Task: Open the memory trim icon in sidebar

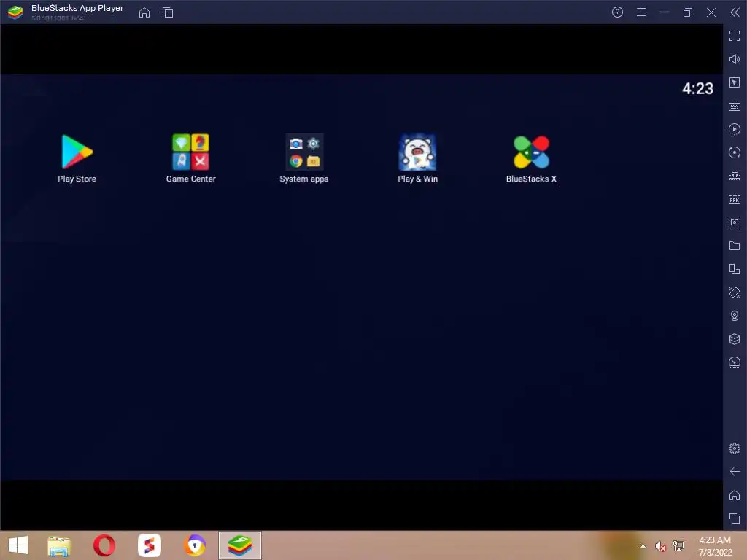Action: coord(735,176)
